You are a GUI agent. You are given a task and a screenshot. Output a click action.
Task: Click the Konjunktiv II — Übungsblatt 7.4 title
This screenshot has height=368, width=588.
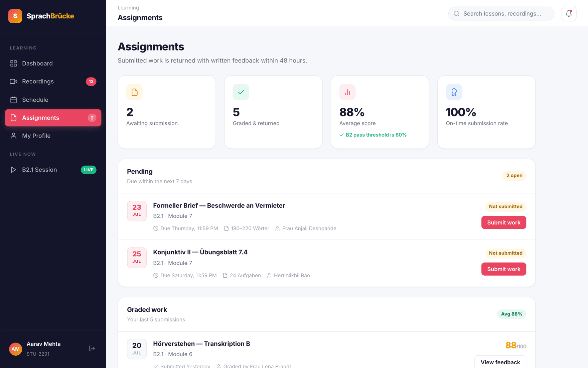[200, 252]
